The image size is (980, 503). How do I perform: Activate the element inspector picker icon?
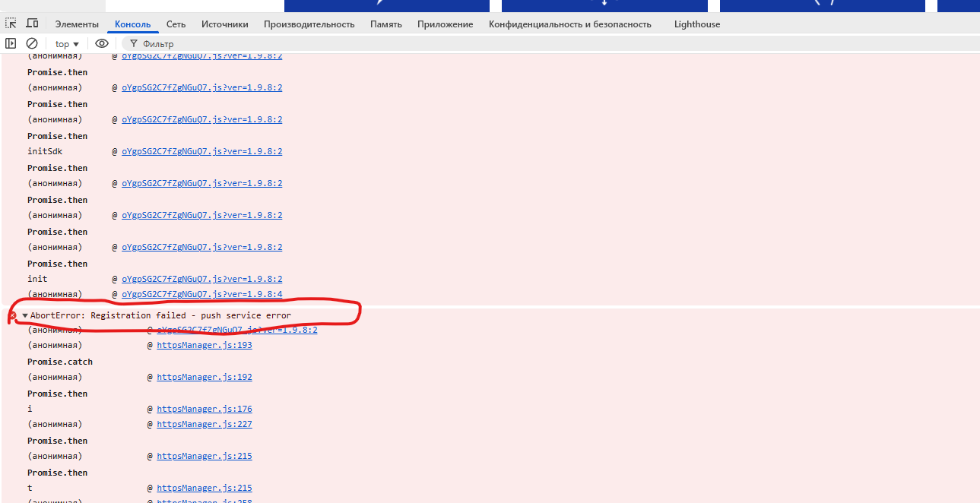click(x=11, y=24)
